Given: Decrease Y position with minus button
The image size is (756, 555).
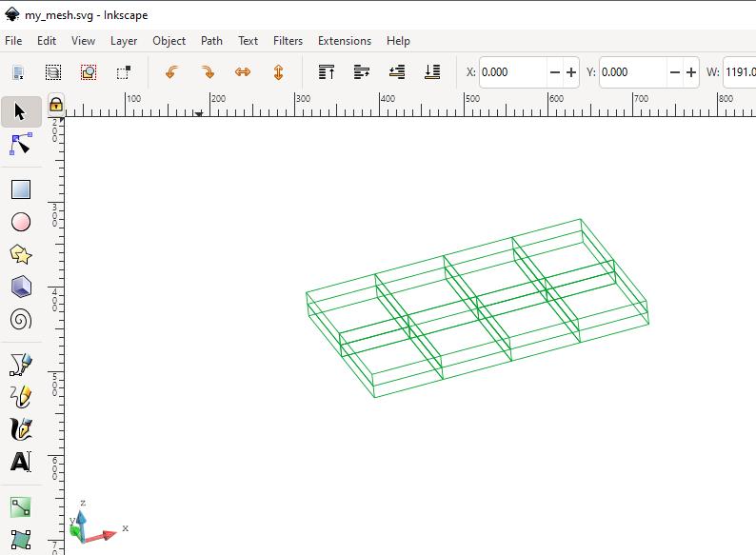Looking at the screenshot, I should click(675, 72).
